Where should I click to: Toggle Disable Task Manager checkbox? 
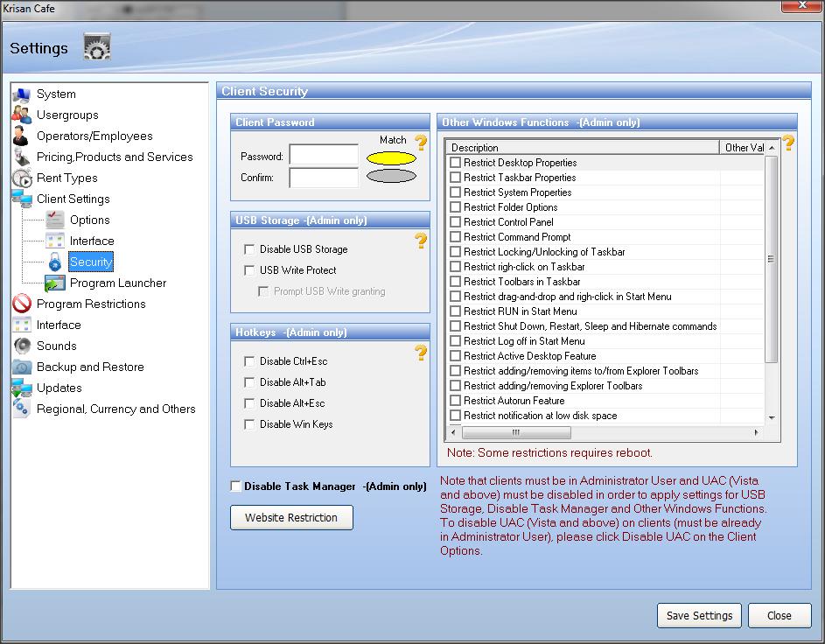coord(235,486)
